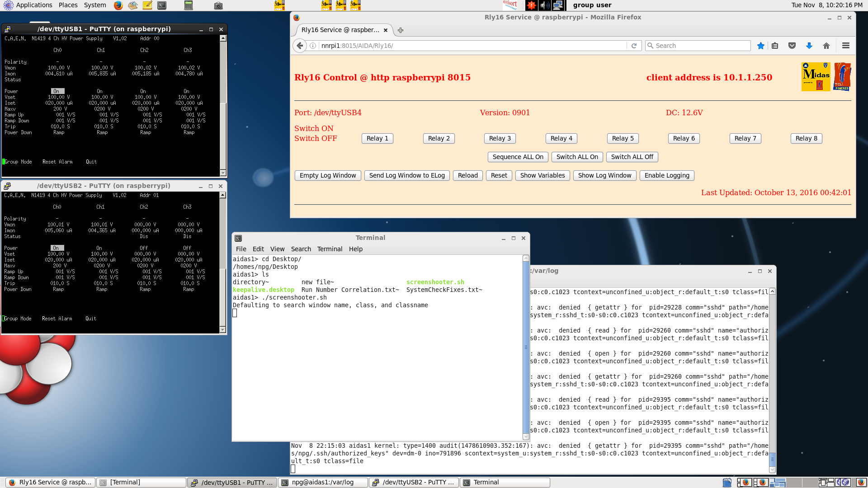The height and width of the screenshot is (488, 868).
Task: Toggle Relay 3
Action: pos(500,138)
